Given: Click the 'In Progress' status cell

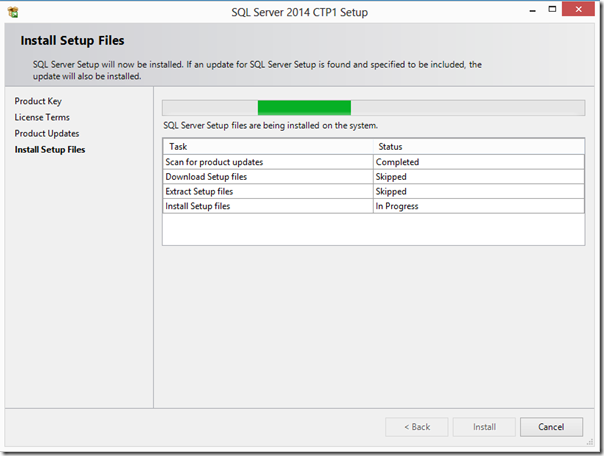Looking at the screenshot, I should (x=479, y=206).
